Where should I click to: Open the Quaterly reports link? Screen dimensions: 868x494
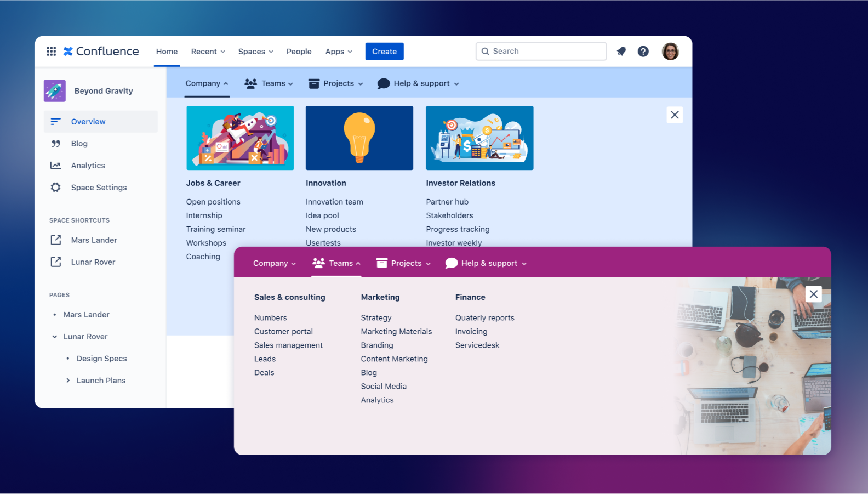click(485, 318)
